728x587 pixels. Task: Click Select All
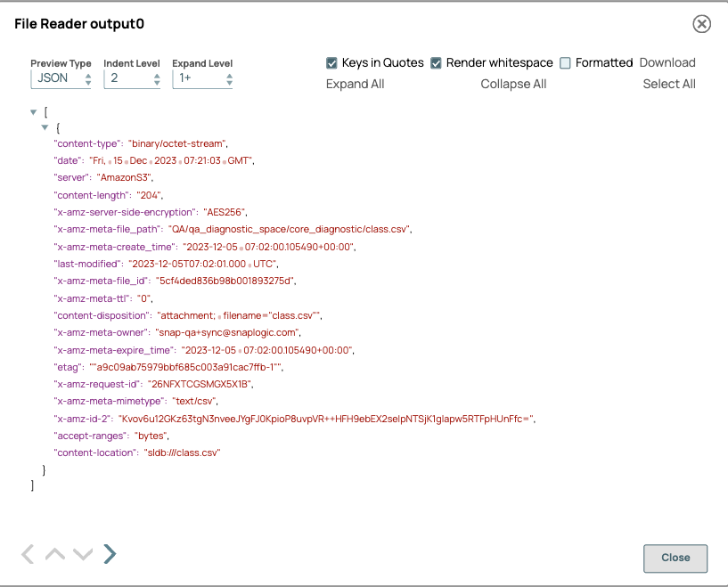pyautogui.click(x=669, y=83)
